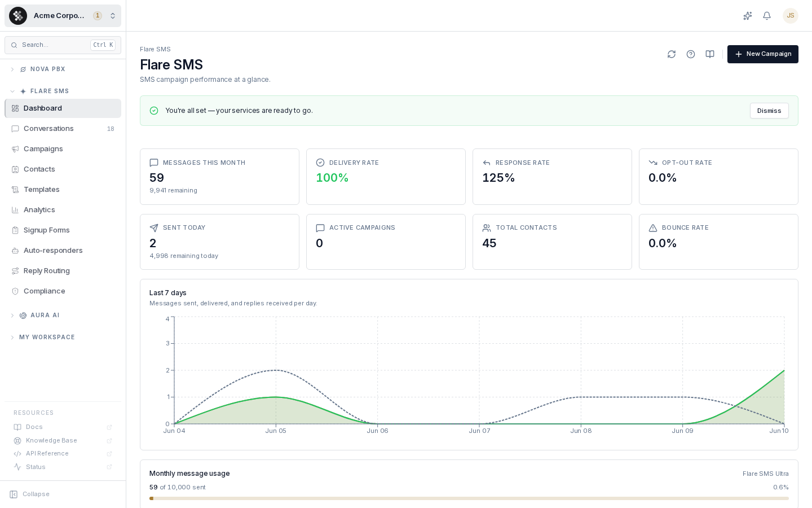The height and width of the screenshot is (508, 812).
Task: Focus the Search input field
Action: click(x=63, y=45)
